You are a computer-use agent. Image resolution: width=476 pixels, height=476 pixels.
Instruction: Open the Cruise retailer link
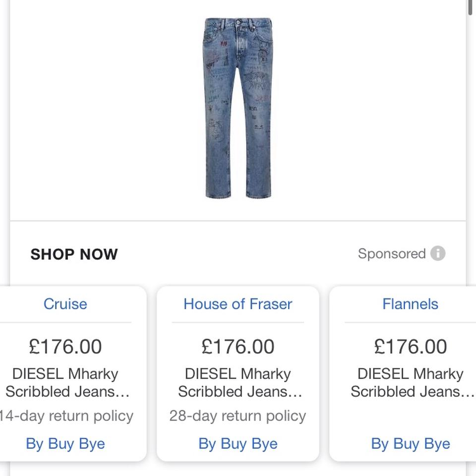pyautogui.click(x=65, y=304)
